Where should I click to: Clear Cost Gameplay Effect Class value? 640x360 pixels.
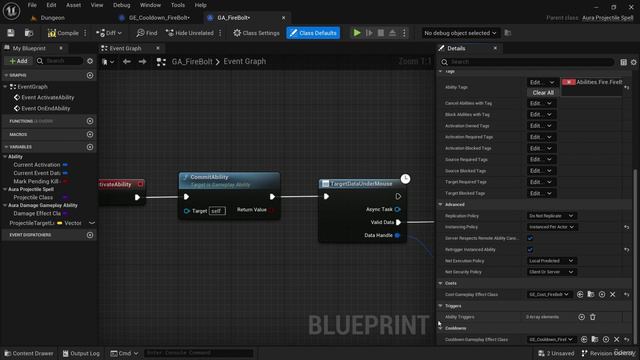tap(613, 295)
